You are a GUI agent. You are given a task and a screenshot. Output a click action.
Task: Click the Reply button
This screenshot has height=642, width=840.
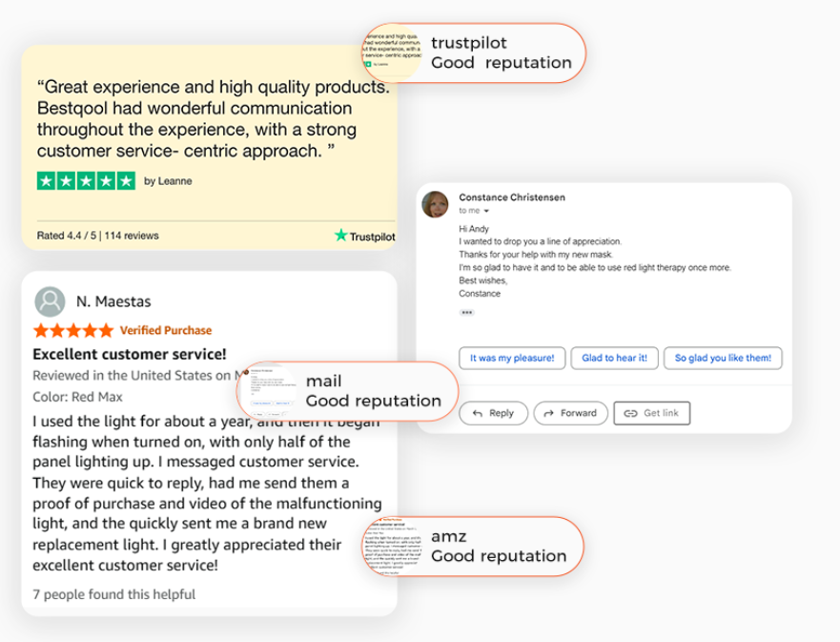click(x=492, y=413)
